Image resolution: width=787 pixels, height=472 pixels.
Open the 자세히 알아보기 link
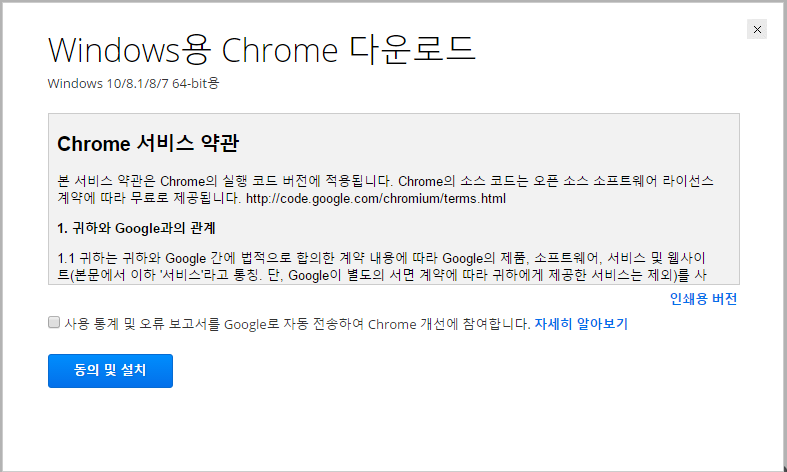(x=581, y=324)
